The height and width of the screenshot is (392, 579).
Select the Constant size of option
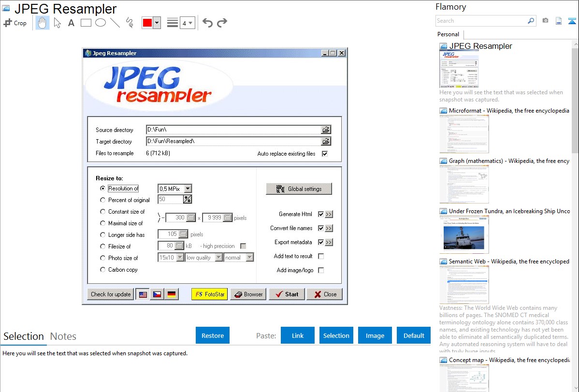click(102, 212)
